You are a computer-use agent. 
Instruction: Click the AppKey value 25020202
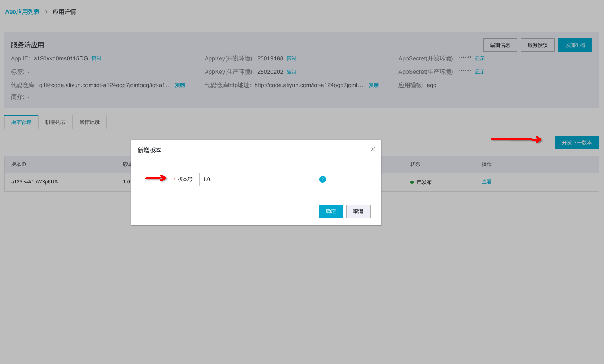270,72
